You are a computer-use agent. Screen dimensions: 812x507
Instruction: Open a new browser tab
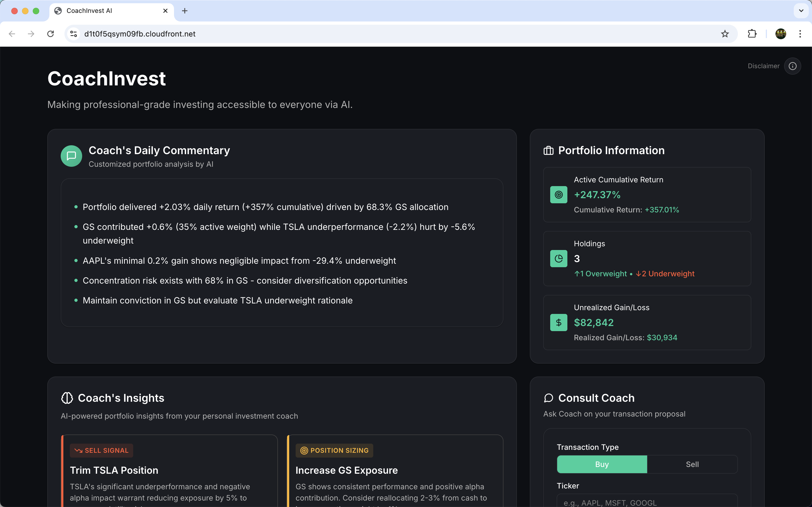(184, 11)
